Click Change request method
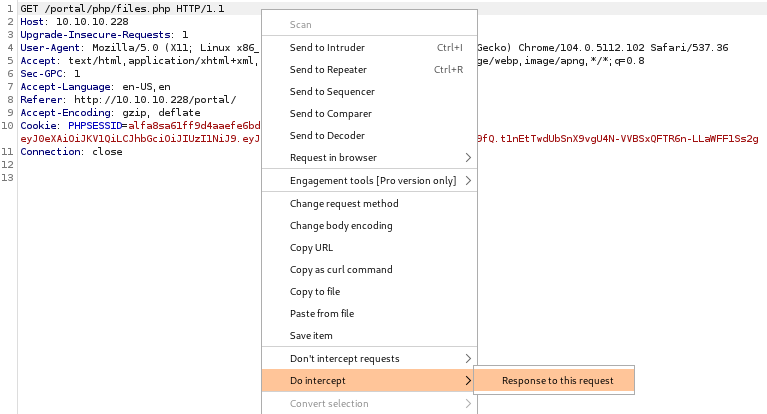The image size is (767, 414). (344, 204)
